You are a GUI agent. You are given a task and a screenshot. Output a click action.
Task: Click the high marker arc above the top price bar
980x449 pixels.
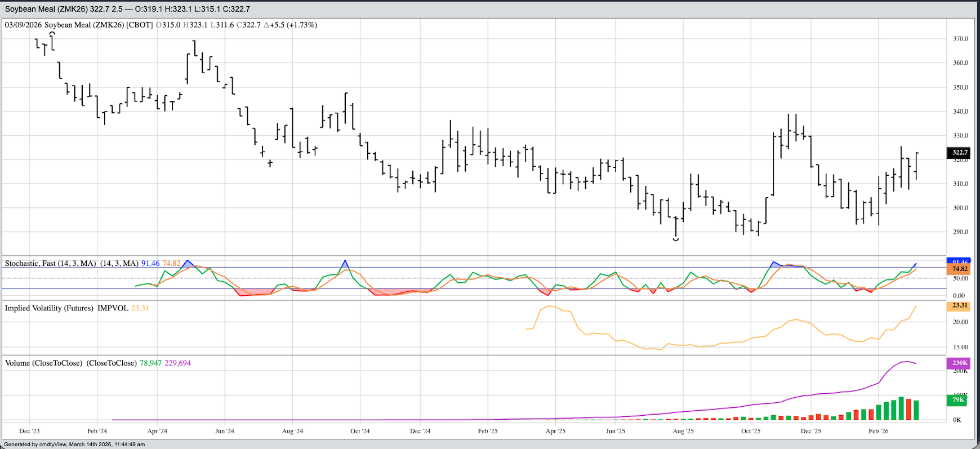pos(52,33)
